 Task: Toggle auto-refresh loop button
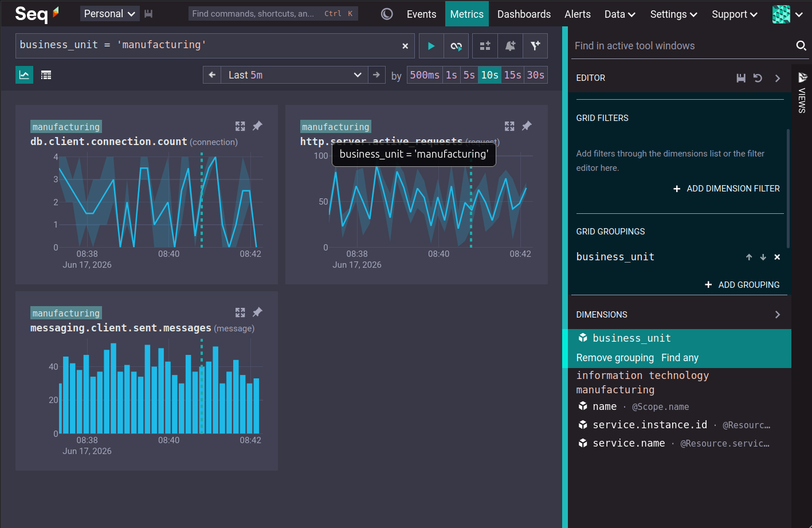tap(456, 46)
